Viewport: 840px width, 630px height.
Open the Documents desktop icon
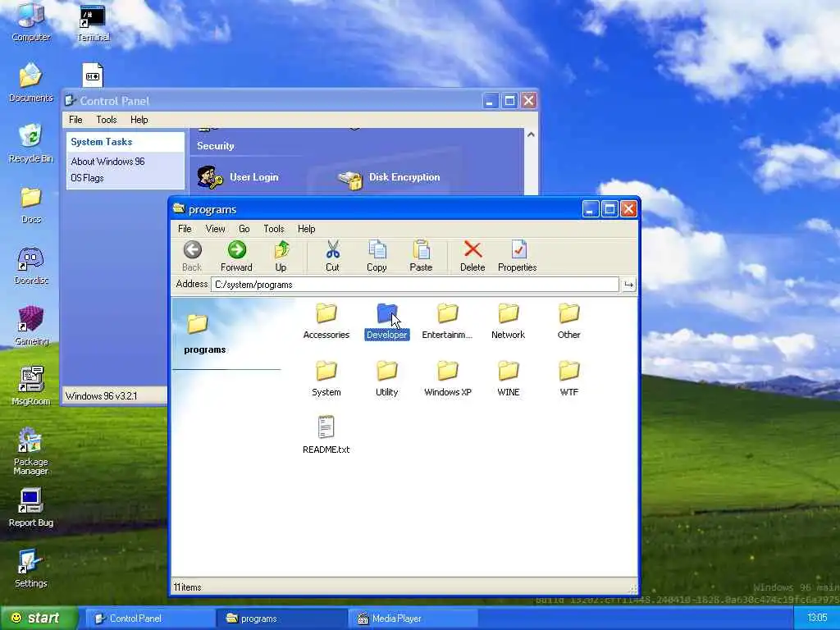(31, 82)
